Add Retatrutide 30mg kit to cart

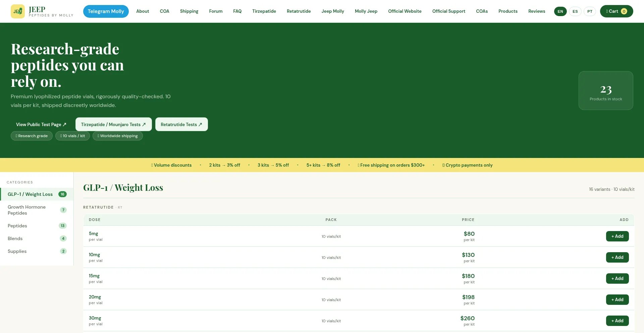617,321
